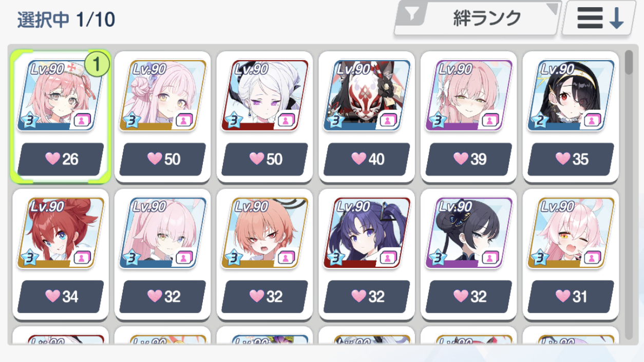Viewport: 644px width, 362px height.
Task: Select the purple twin-tail student with bond 32
Action: tap(367, 255)
